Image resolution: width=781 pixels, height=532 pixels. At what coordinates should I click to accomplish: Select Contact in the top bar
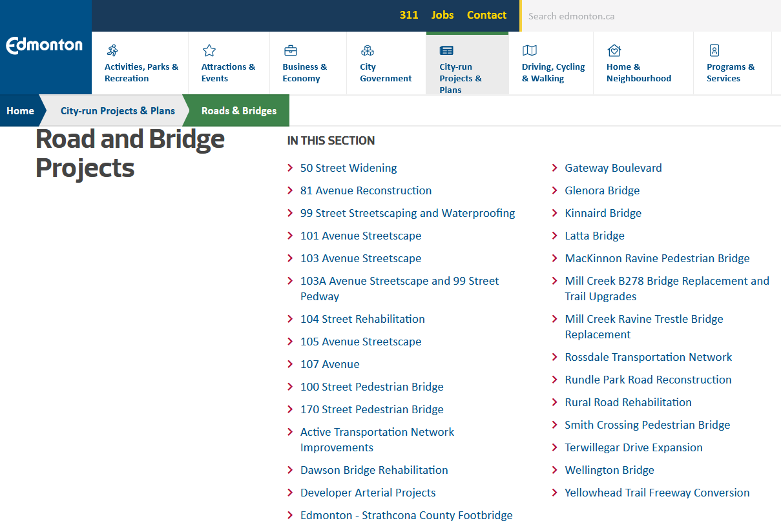(486, 15)
